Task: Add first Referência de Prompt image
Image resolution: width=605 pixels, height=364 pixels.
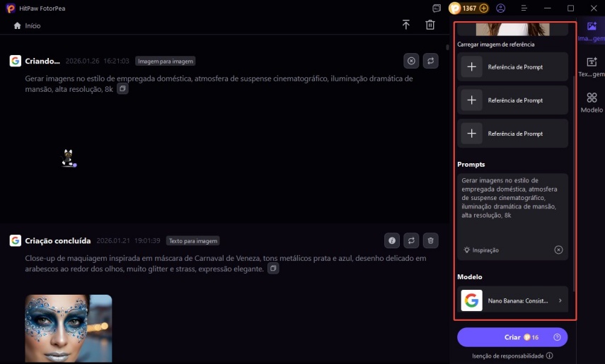Action: click(x=512, y=66)
